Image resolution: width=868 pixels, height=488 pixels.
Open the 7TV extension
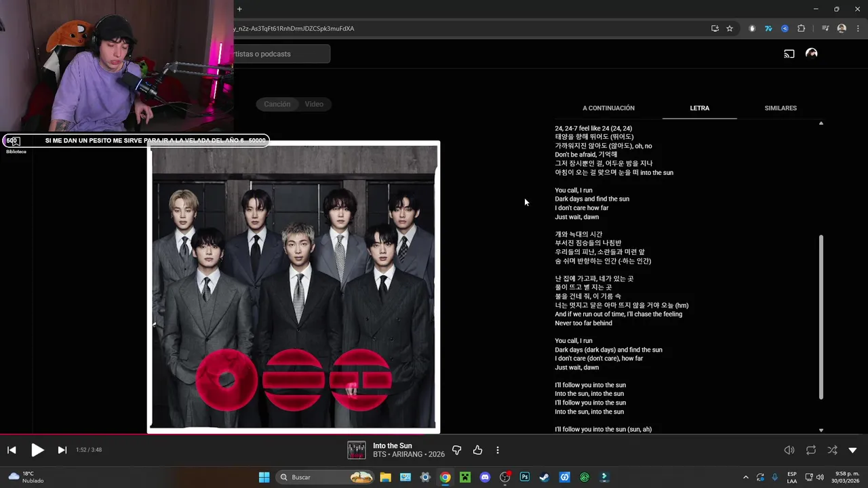click(768, 28)
